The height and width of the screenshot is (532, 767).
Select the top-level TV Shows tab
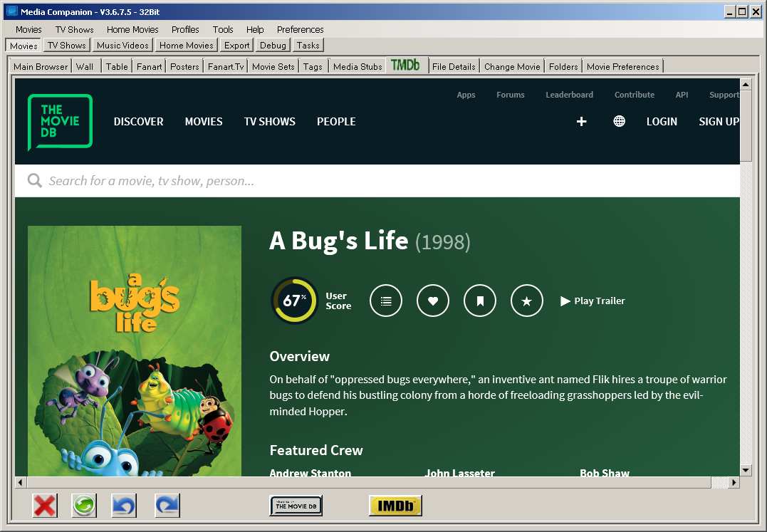tap(66, 46)
